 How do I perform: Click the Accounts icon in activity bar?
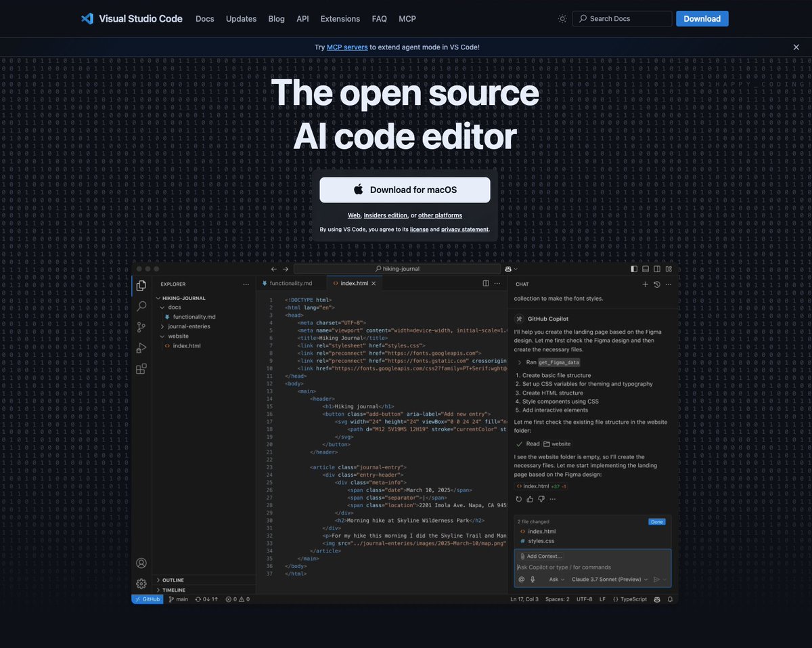point(141,563)
